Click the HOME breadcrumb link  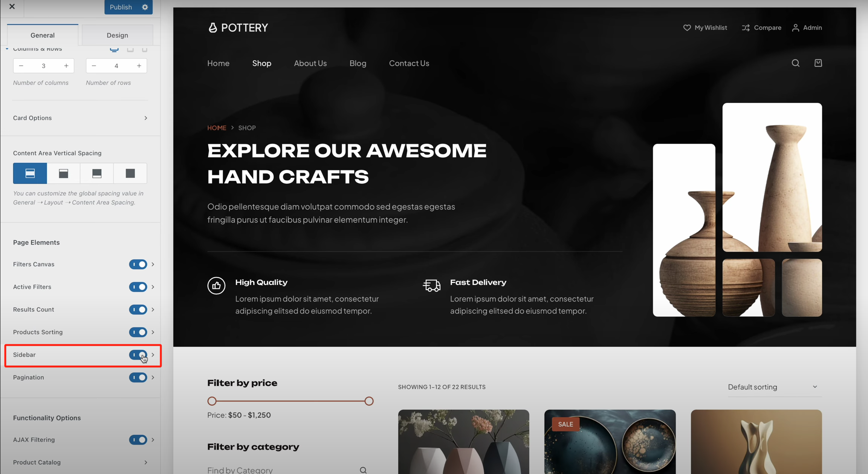tap(217, 128)
